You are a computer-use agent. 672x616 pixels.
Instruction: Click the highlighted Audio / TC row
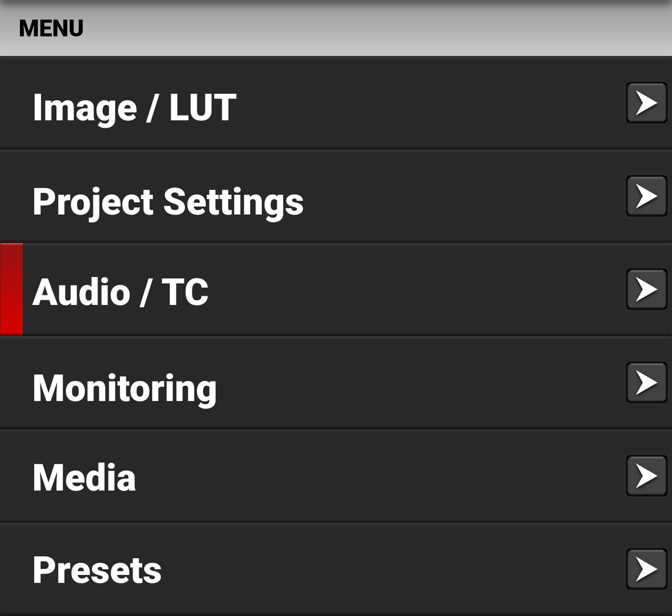269,292
